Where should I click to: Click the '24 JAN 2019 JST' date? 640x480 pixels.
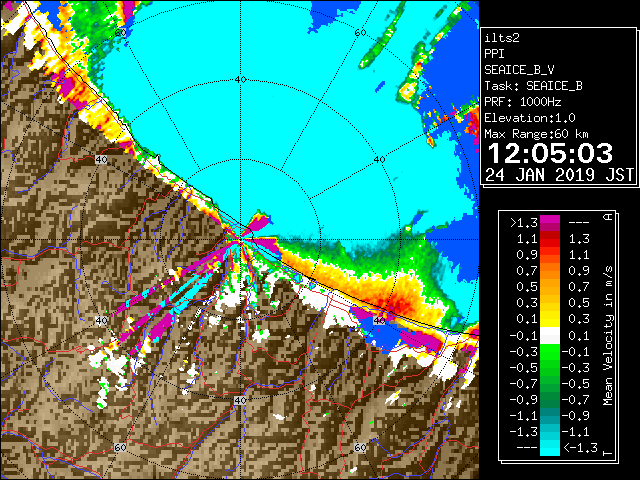click(x=559, y=175)
